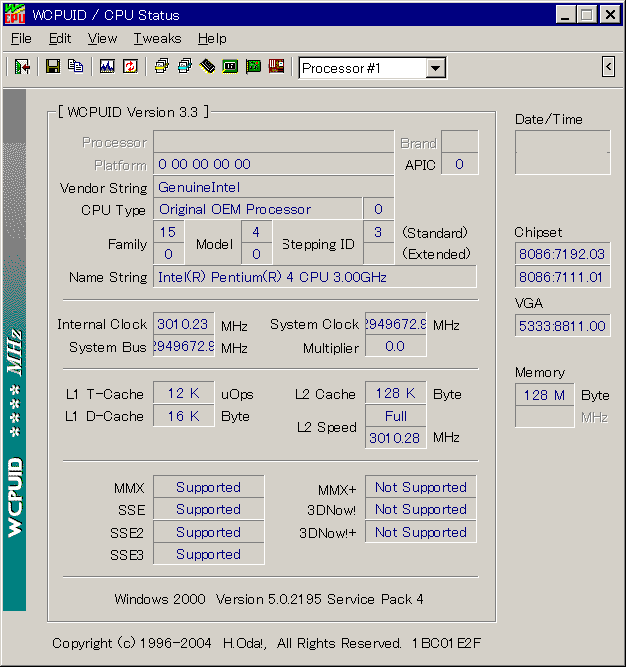Viewport: 626px width, 667px height.
Task: Click the APIC value 0
Action: click(x=460, y=164)
